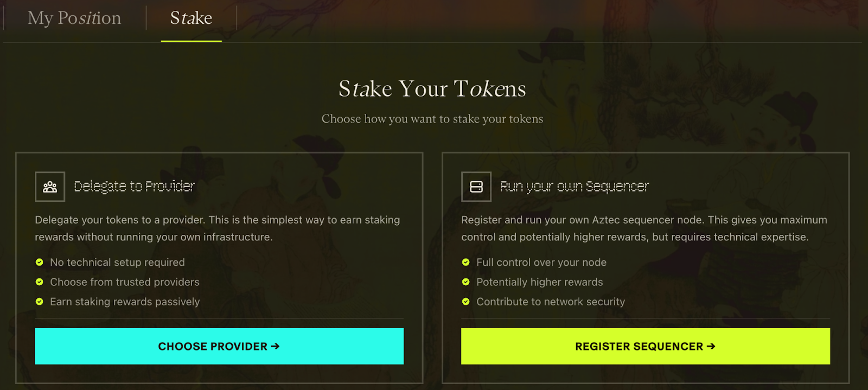The width and height of the screenshot is (868, 390).
Task: Click the Register and run sequencer description
Action: 644,228
